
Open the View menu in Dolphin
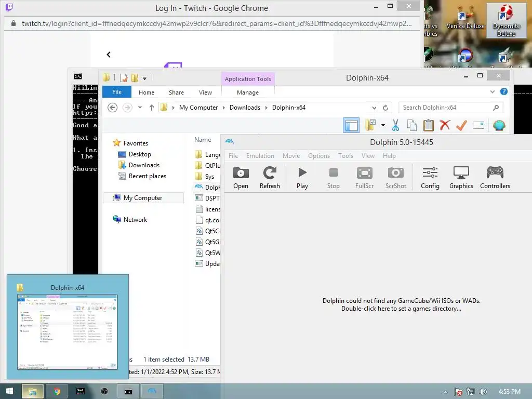(x=368, y=156)
